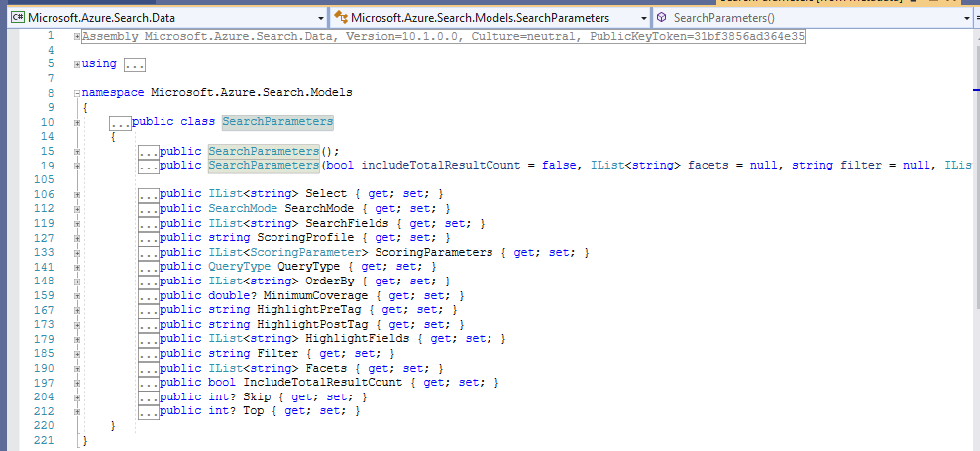This screenshot has width=980, height=451.
Task: Expand the outlining marker at line 204
Action: pyautogui.click(x=77, y=397)
